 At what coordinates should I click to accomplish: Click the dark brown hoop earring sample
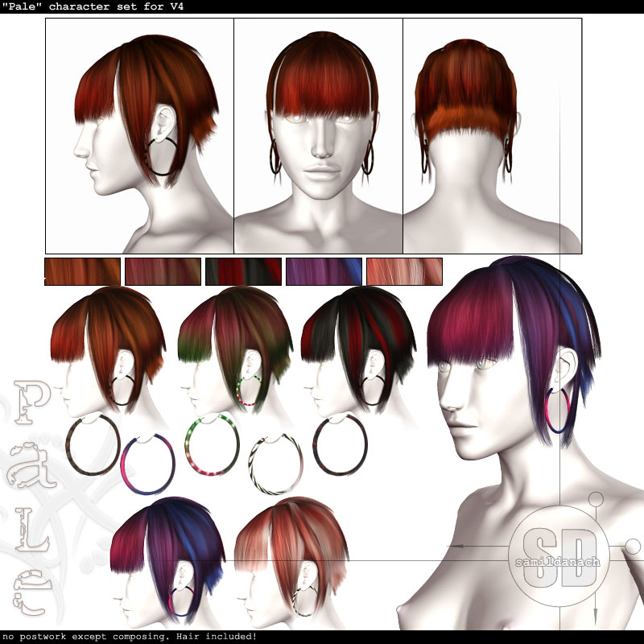tap(93, 445)
